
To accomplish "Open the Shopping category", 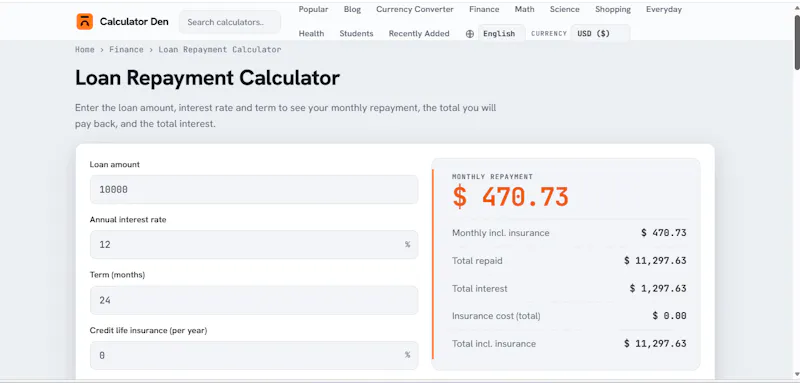I will pos(613,9).
